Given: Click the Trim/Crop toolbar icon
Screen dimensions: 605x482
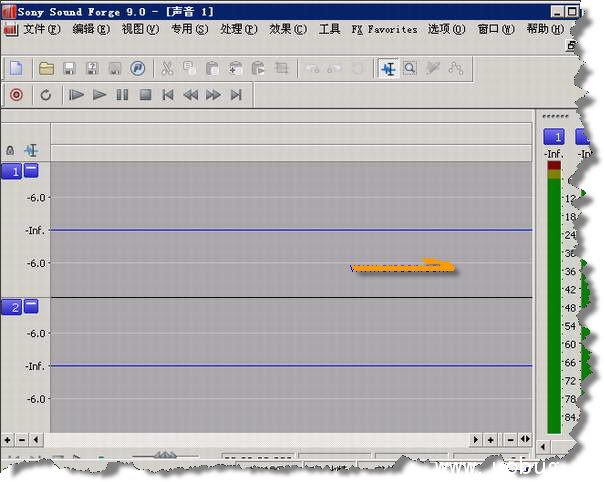Looking at the screenshot, I should [x=282, y=69].
